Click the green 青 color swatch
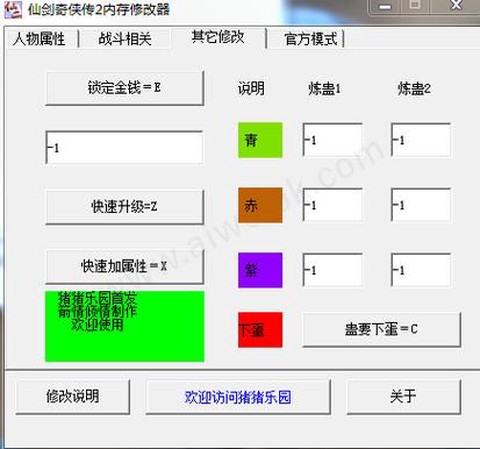The image size is (480, 449). tap(260, 140)
